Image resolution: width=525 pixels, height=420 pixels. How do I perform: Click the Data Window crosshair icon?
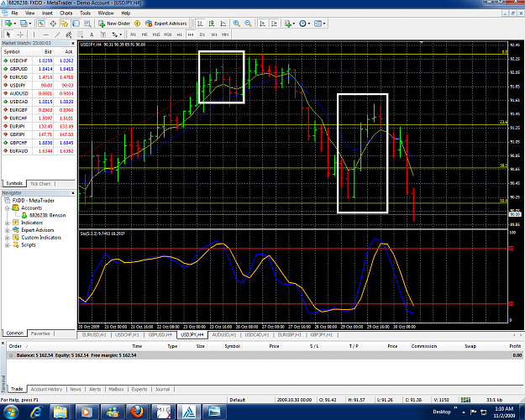click(x=53, y=24)
